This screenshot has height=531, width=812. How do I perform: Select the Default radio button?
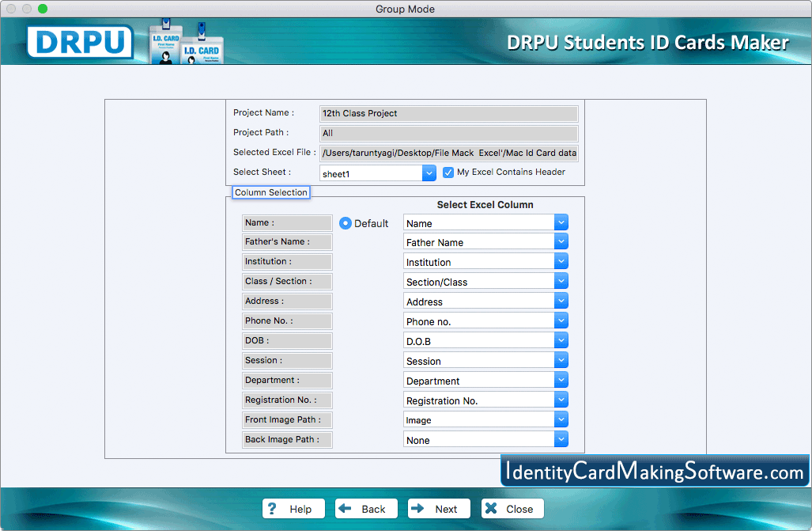pyautogui.click(x=346, y=223)
